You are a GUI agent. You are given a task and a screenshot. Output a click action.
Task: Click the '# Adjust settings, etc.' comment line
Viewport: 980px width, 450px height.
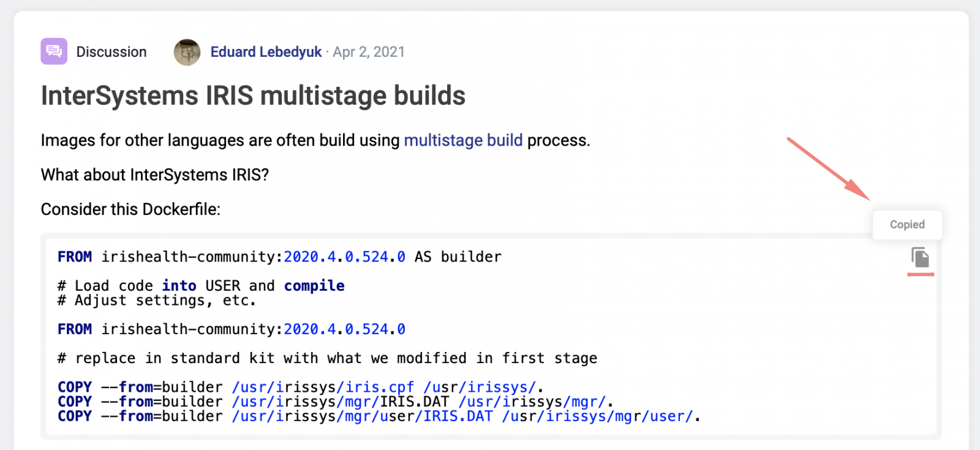(156, 301)
